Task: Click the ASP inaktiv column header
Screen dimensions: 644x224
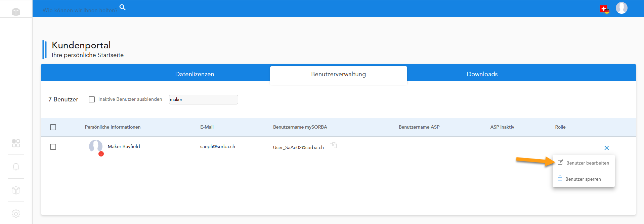Action: point(502,127)
